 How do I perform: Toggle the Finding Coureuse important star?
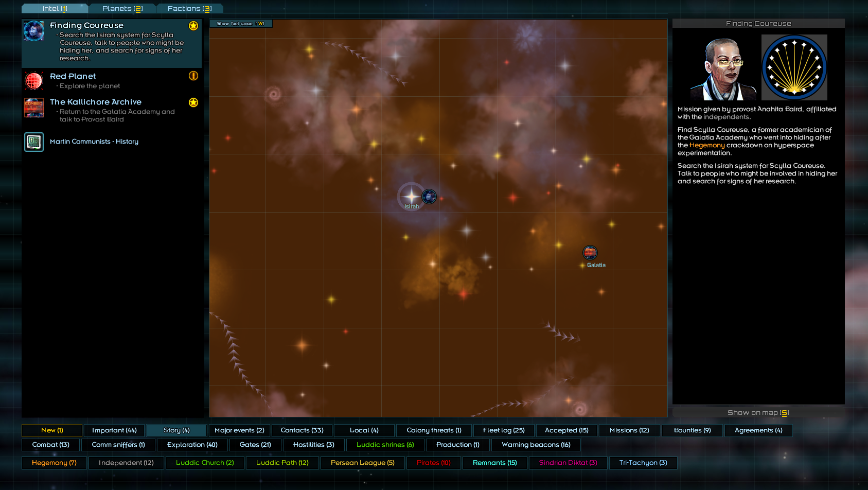(193, 26)
